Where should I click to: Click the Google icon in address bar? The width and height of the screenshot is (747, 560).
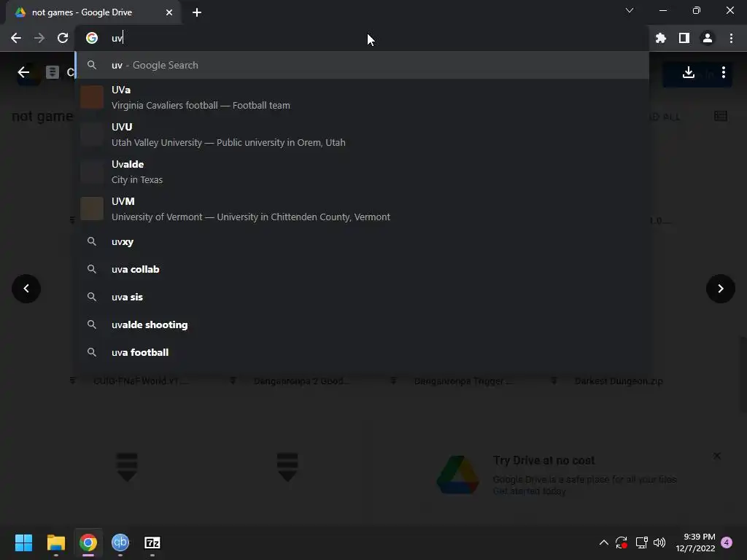tap(92, 38)
